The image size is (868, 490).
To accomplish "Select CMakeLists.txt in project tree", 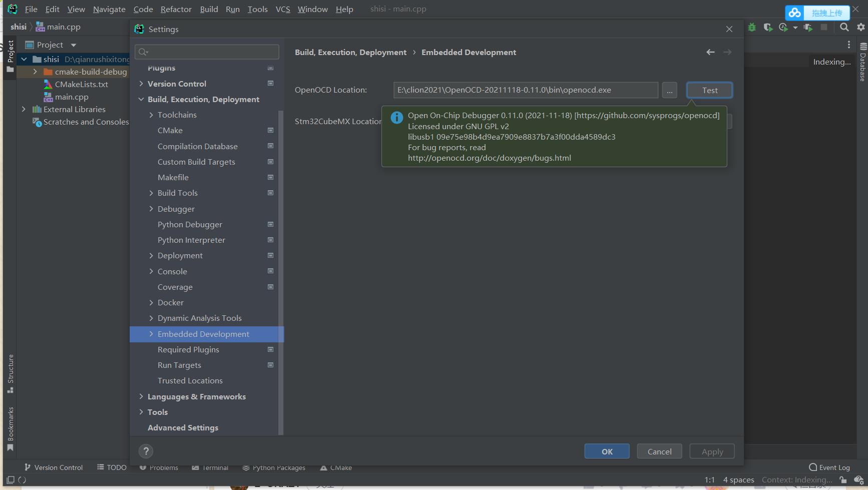I will [x=81, y=84].
